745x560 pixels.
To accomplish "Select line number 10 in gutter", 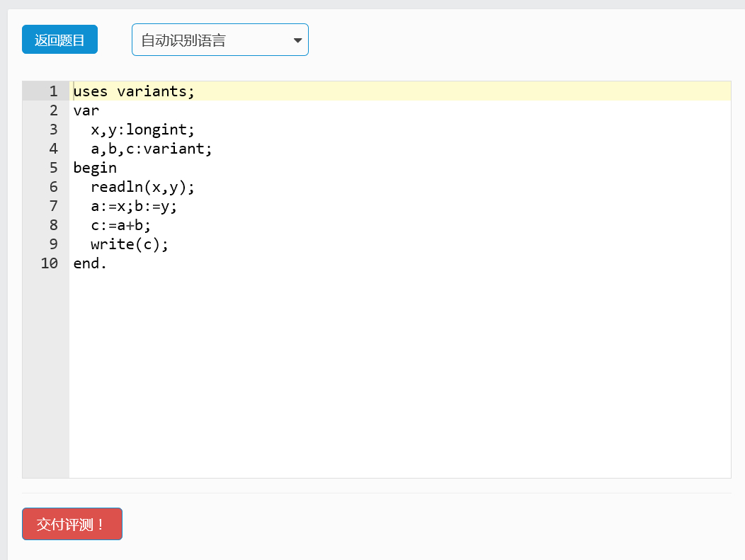I will pos(50,263).
